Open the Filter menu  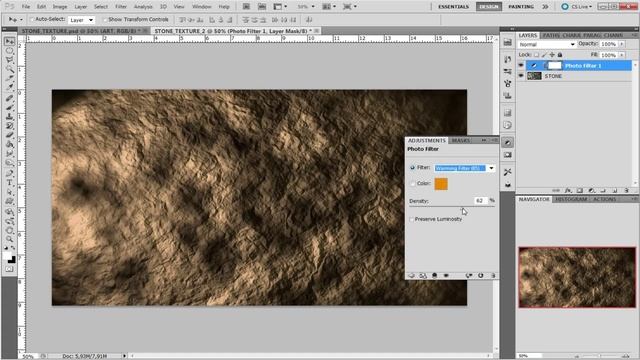click(x=121, y=7)
